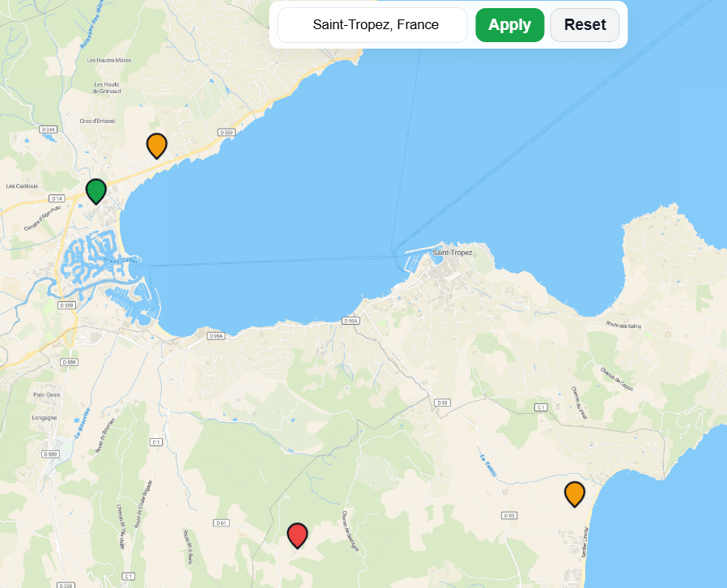
Task: Click the green map pin near D 14
Action: coord(96,191)
